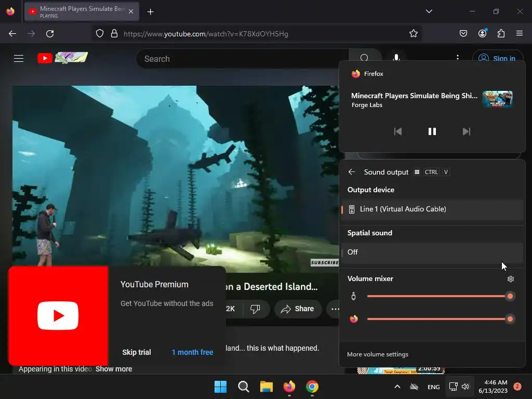
Task: Click Skip trial in Premium popup
Action: 137,353
